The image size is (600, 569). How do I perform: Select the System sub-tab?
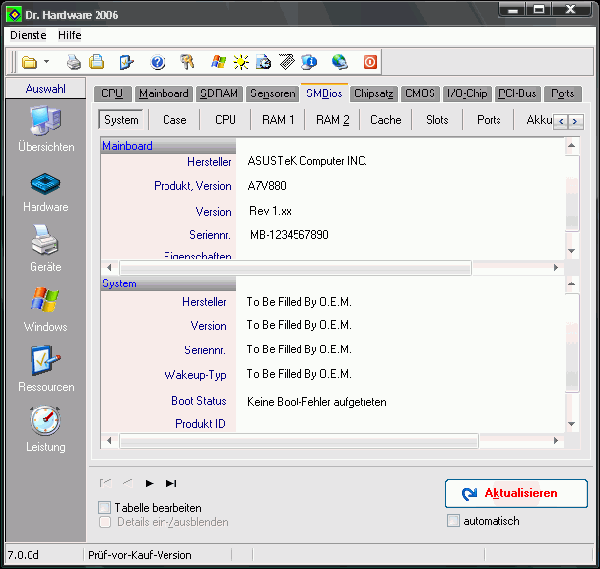[121, 120]
